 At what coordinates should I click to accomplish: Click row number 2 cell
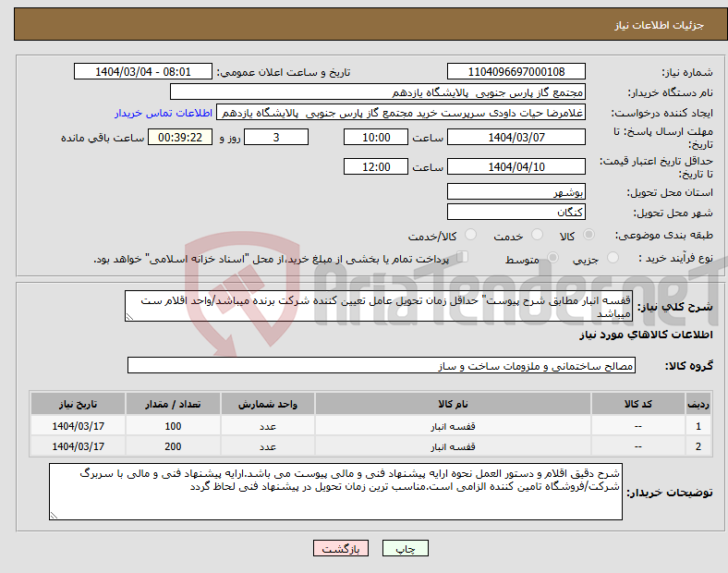[698, 446]
